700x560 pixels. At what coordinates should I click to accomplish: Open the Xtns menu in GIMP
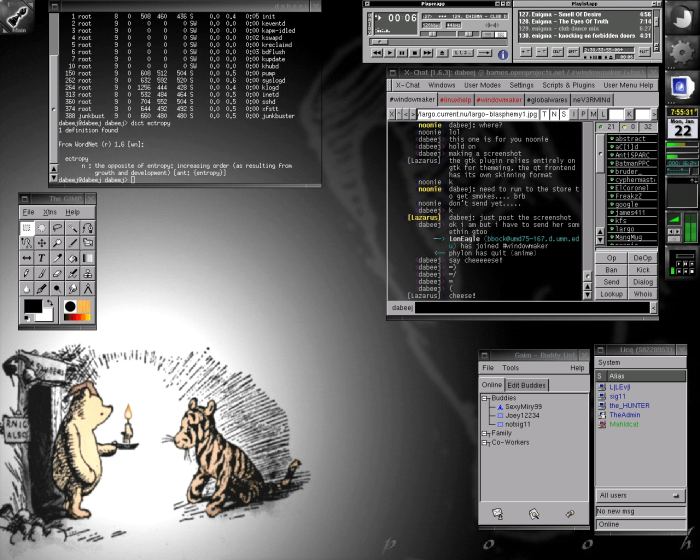[x=50, y=212]
